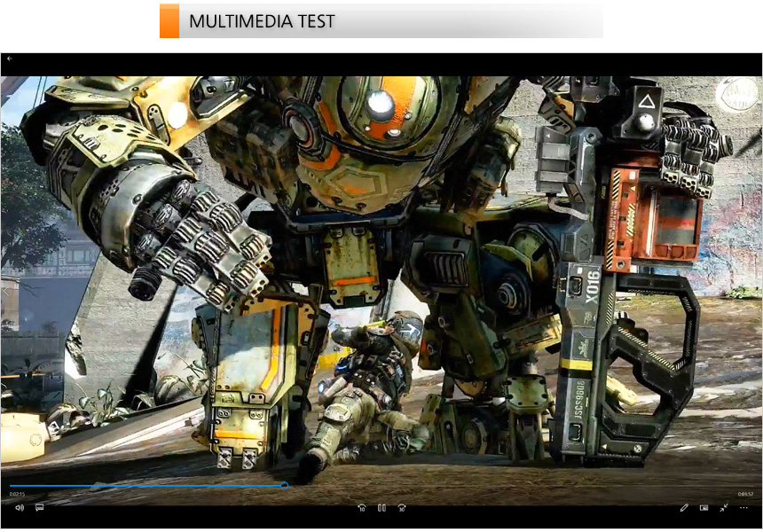The height and width of the screenshot is (532, 763).
Task: Pause the video playback
Action: coord(382,508)
